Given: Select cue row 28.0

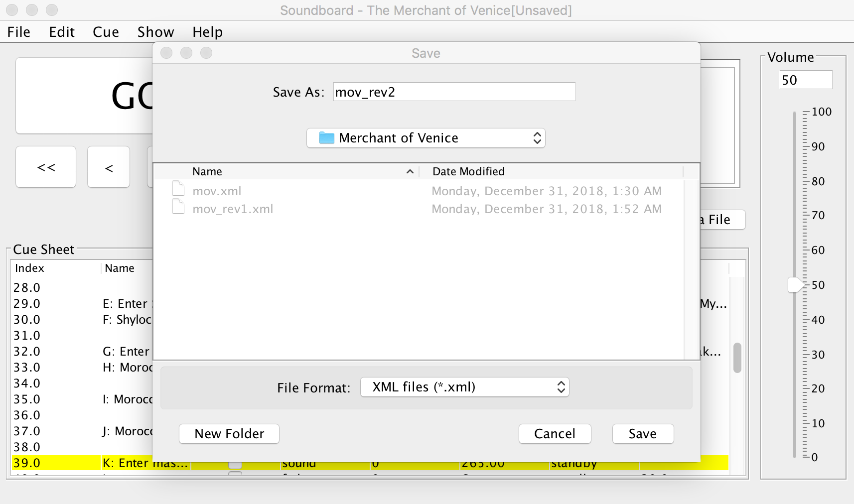Looking at the screenshot, I should point(82,288).
